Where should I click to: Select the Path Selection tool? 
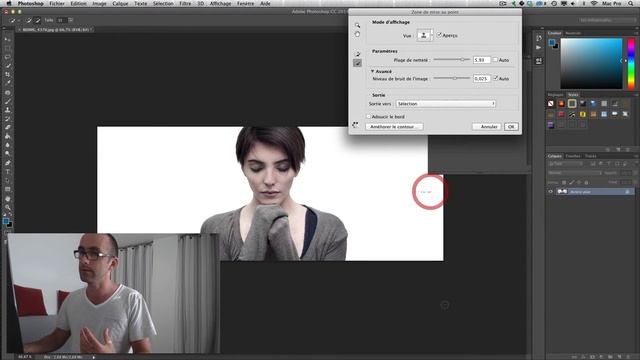click(x=7, y=180)
